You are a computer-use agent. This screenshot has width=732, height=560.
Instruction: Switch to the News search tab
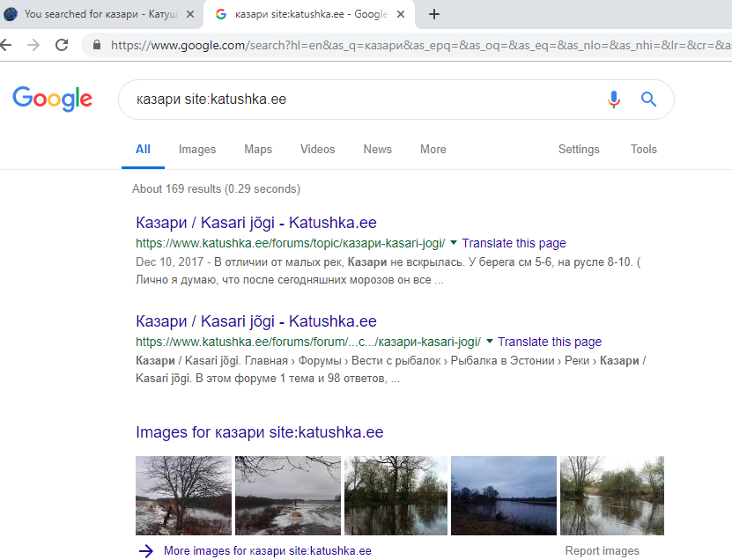377,150
